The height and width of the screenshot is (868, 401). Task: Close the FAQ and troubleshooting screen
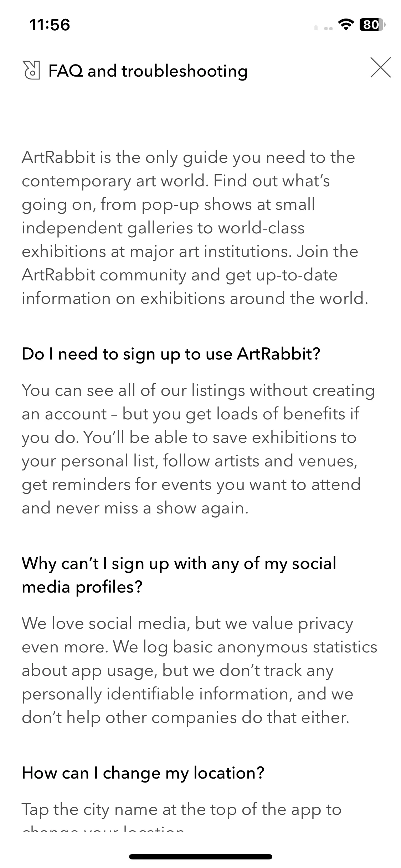click(x=380, y=67)
